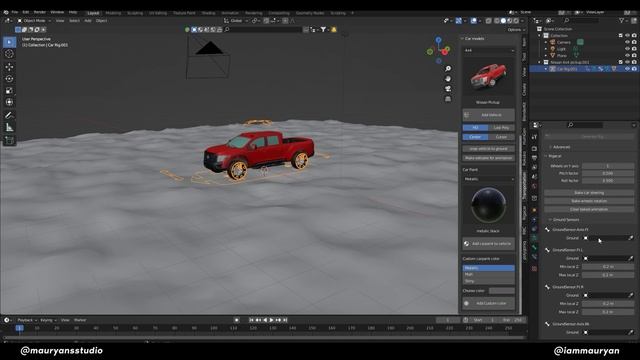Click the outliner filter funnel icon

coord(621,20)
